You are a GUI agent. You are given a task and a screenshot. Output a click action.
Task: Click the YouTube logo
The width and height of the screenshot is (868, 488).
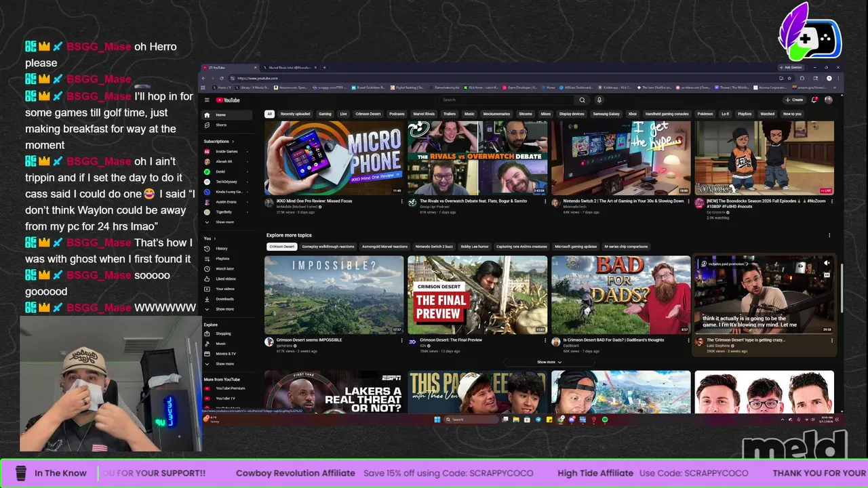(228, 100)
